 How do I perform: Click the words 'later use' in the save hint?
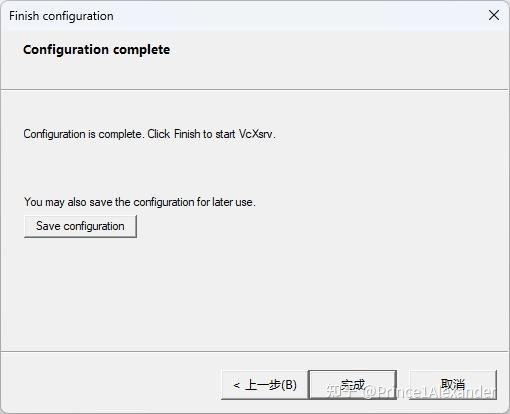(233, 202)
